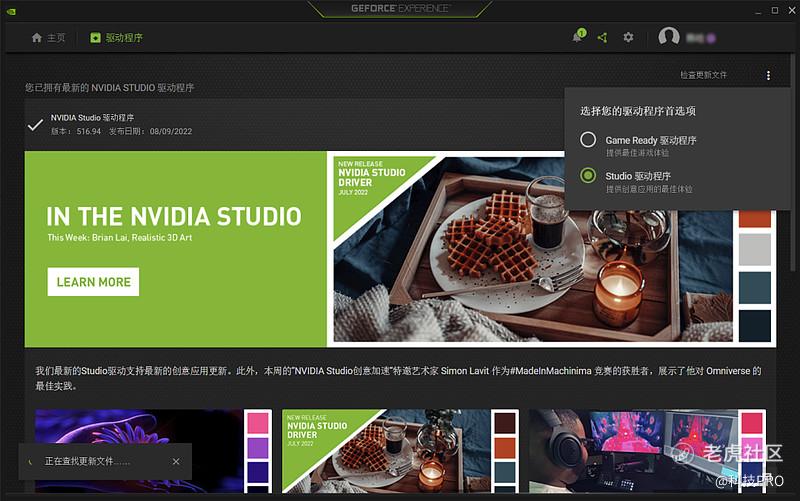Click the loading spinner in the update toast
This screenshot has height=501, width=800.
pos(31,462)
